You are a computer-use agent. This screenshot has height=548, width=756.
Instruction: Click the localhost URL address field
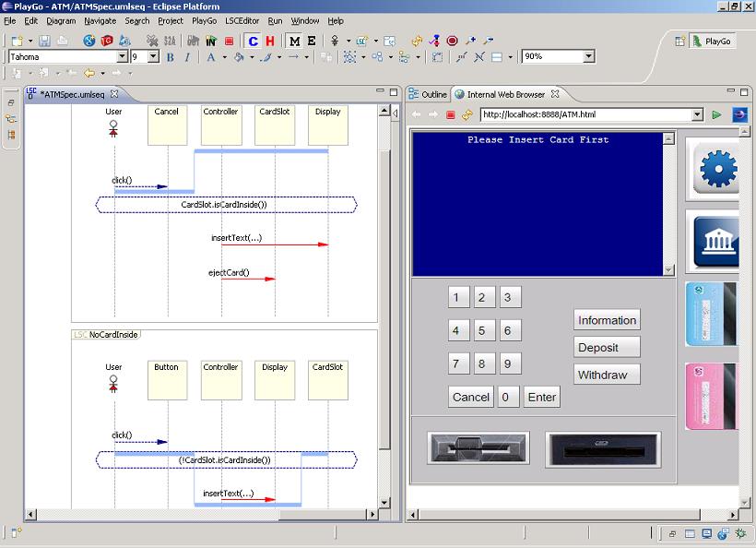585,114
